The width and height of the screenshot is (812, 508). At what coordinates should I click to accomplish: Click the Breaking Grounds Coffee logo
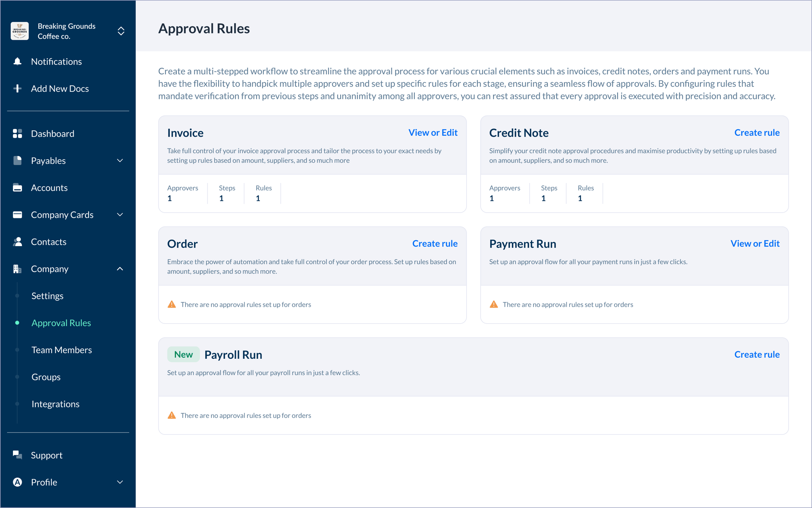(20, 31)
